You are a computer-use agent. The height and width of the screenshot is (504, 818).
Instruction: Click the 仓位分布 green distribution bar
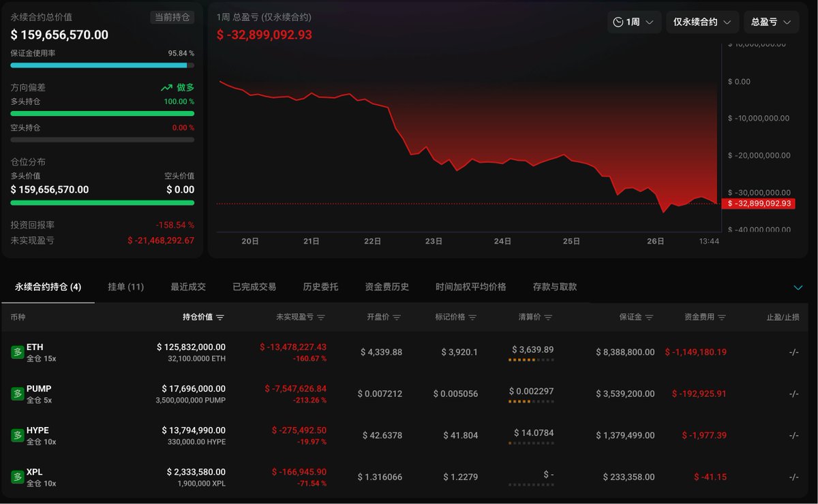pos(102,202)
